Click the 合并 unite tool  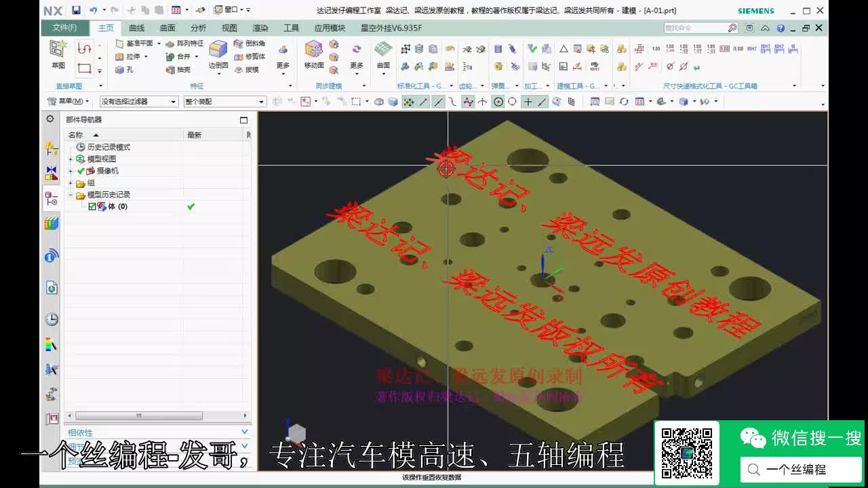pyautogui.click(x=179, y=56)
